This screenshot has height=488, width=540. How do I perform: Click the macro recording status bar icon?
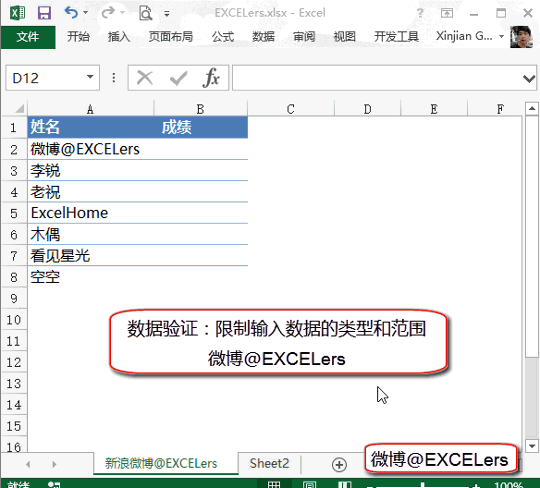tap(54, 485)
